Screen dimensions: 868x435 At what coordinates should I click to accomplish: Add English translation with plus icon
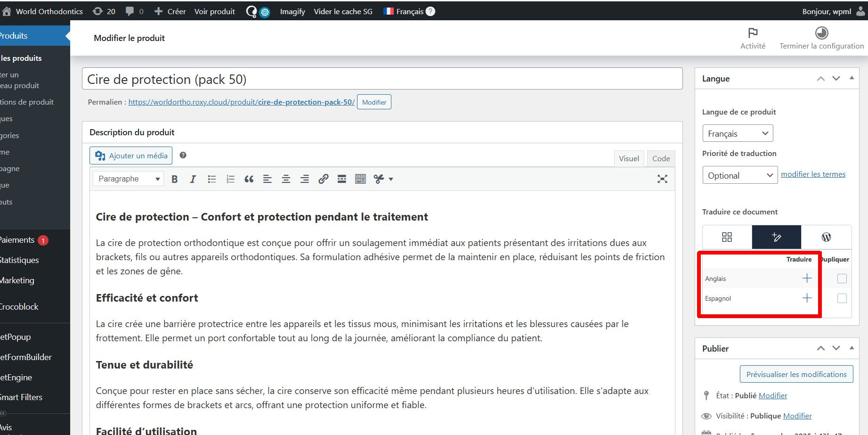(x=806, y=279)
